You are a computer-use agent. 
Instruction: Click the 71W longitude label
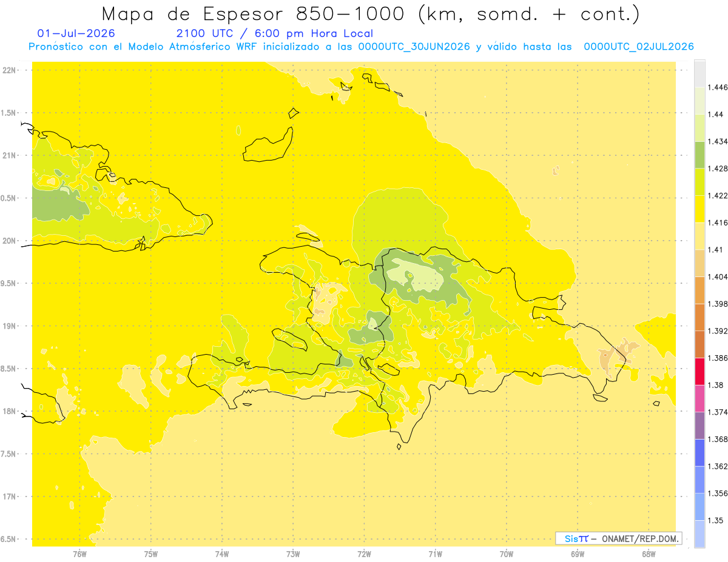click(x=435, y=554)
